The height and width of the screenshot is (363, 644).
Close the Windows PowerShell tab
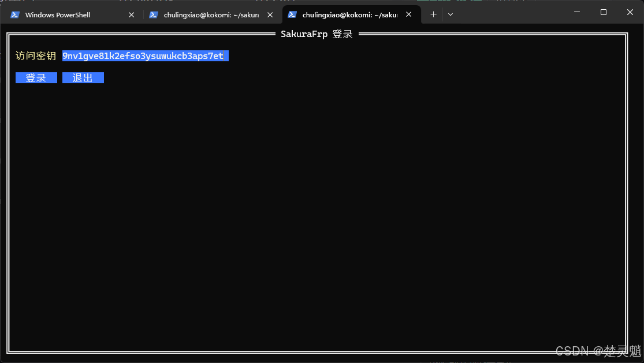point(132,15)
